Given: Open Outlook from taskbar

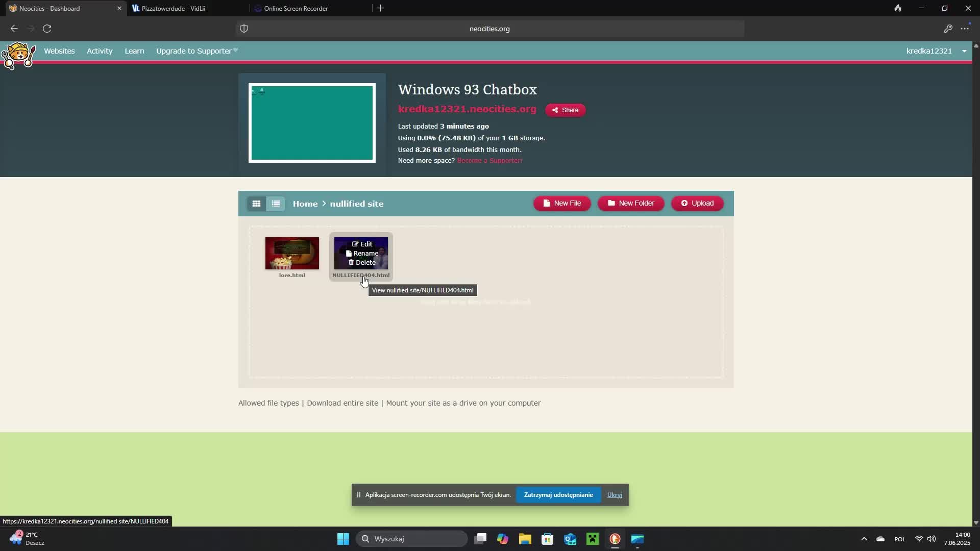Looking at the screenshot, I should click(x=570, y=539).
